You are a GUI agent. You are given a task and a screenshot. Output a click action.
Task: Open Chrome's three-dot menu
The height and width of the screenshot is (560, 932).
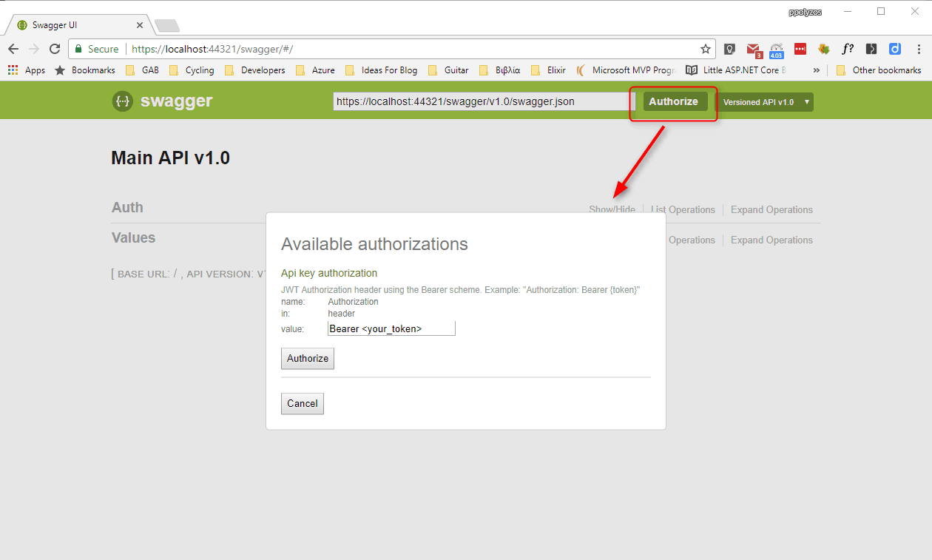(919, 48)
